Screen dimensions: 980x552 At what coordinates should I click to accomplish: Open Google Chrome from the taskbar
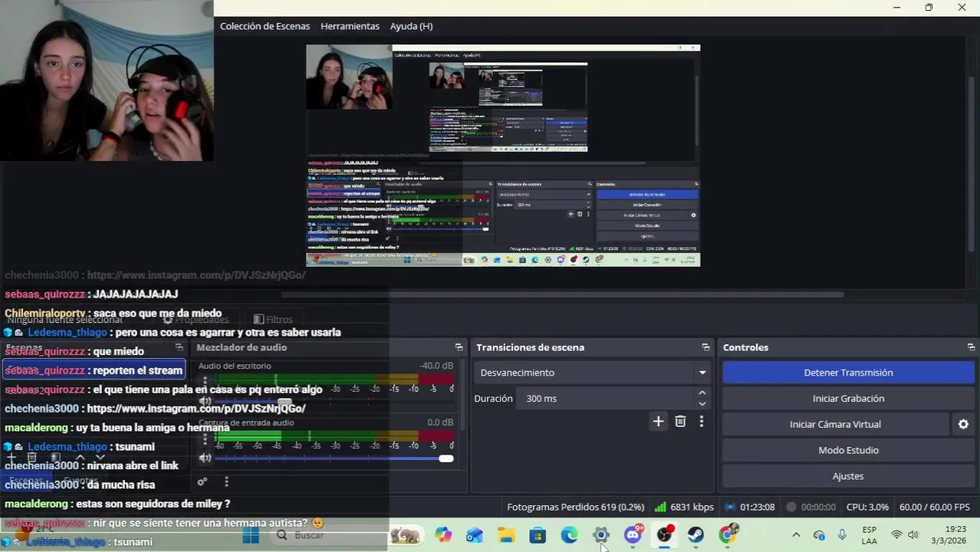pos(728,534)
